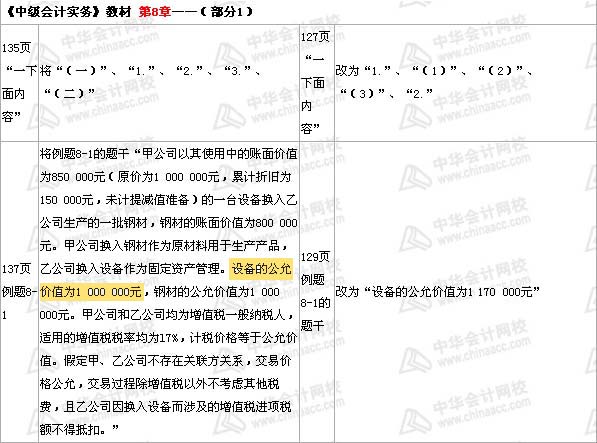Click the red '第8章' heading text
The image size is (597, 443).
click(155, 11)
